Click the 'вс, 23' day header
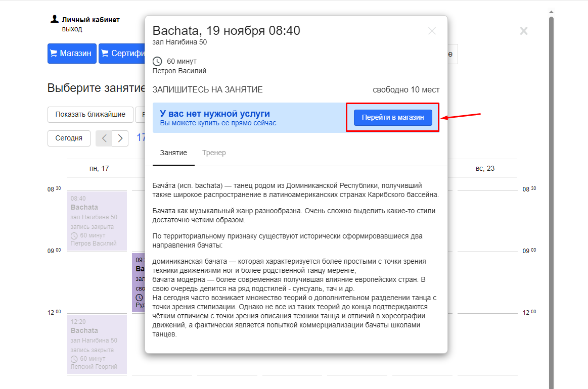The image size is (588, 389). tap(485, 169)
